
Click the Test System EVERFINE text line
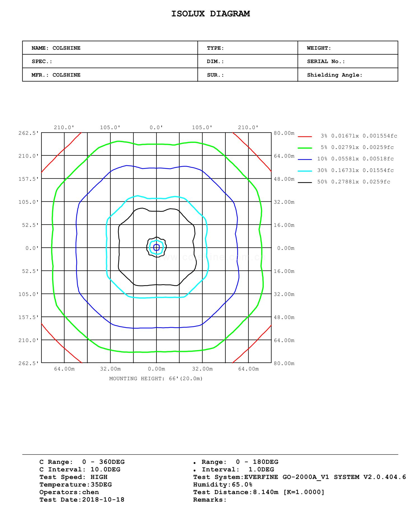pyautogui.click(x=299, y=477)
